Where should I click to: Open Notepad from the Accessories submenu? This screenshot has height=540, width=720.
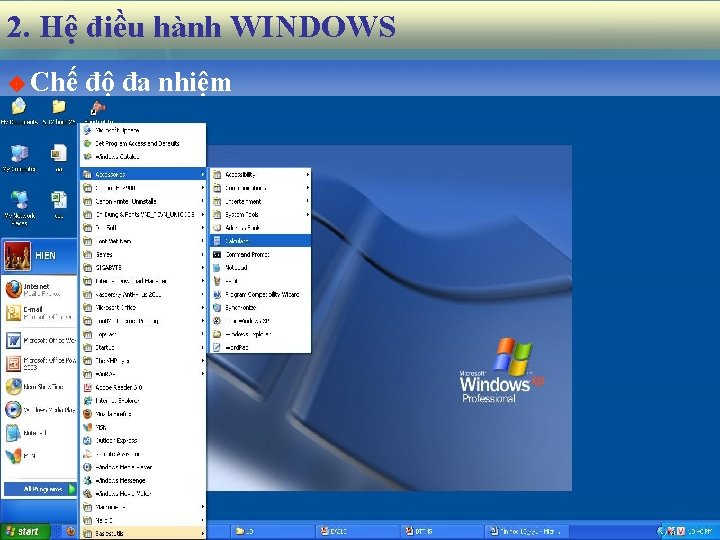(260, 267)
